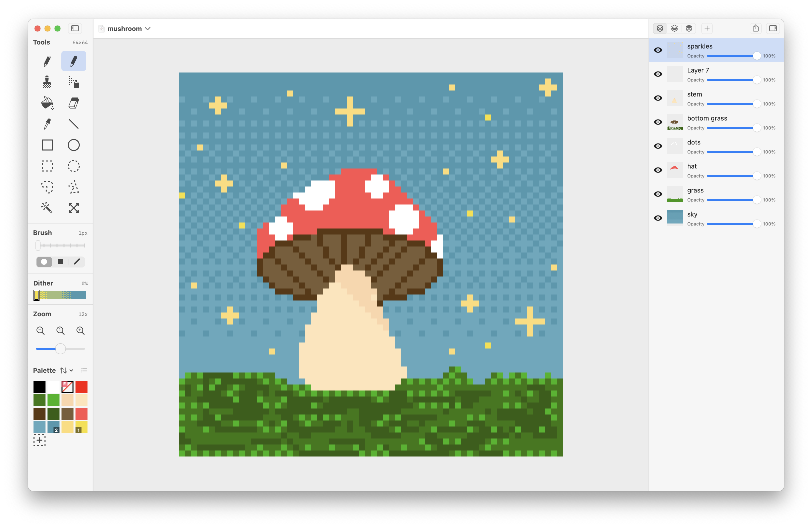The width and height of the screenshot is (812, 528).
Task: Hide the sparkles layer
Action: pyautogui.click(x=658, y=50)
